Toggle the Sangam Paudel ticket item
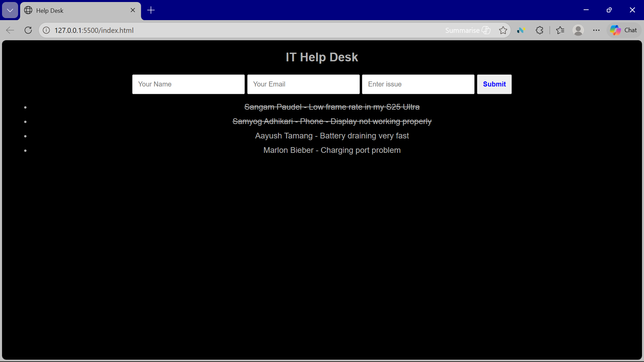The image size is (644, 362). [332, 107]
